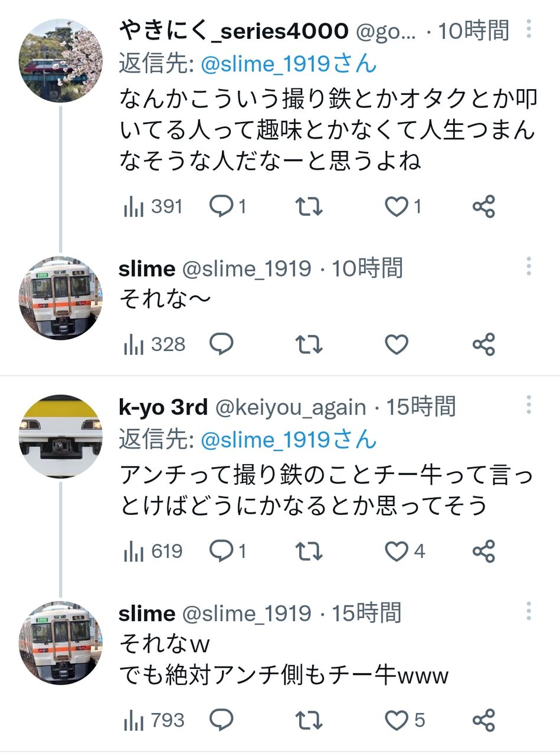The height and width of the screenshot is (755, 560).
Task: View analytics showing 793 views
Action: pos(154,720)
